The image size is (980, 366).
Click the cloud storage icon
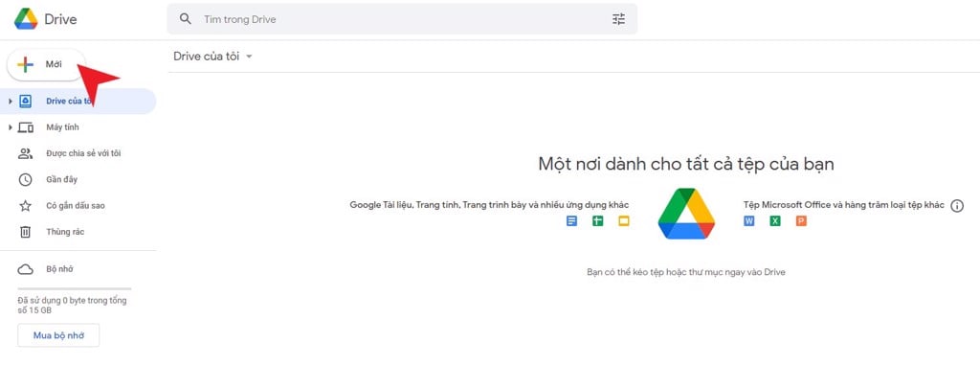[x=25, y=269]
